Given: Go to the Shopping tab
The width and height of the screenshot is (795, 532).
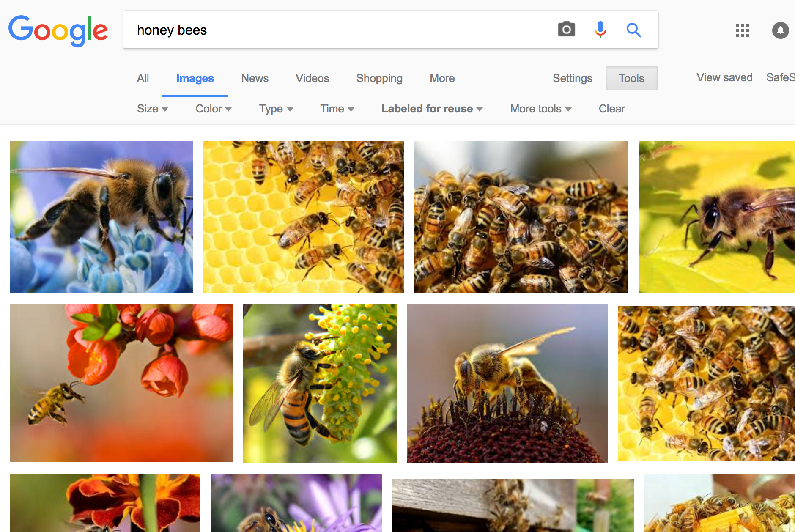Looking at the screenshot, I should click(379, 78).
